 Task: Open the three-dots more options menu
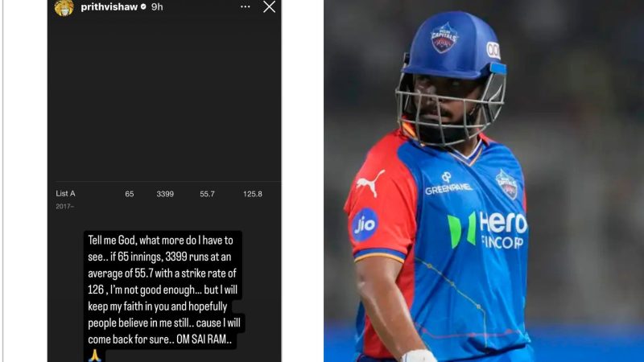(x=246, y=6)
